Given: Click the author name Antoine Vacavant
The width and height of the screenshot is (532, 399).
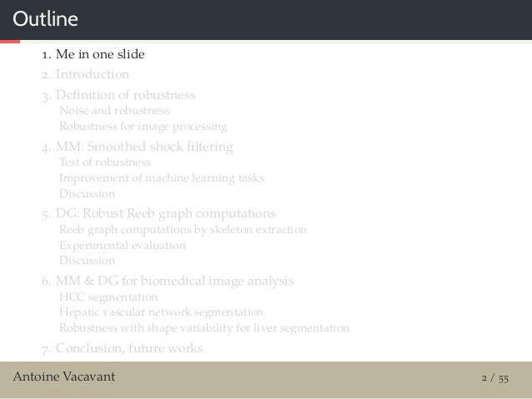Looking at the screenshot, I should tap(64, 377).
